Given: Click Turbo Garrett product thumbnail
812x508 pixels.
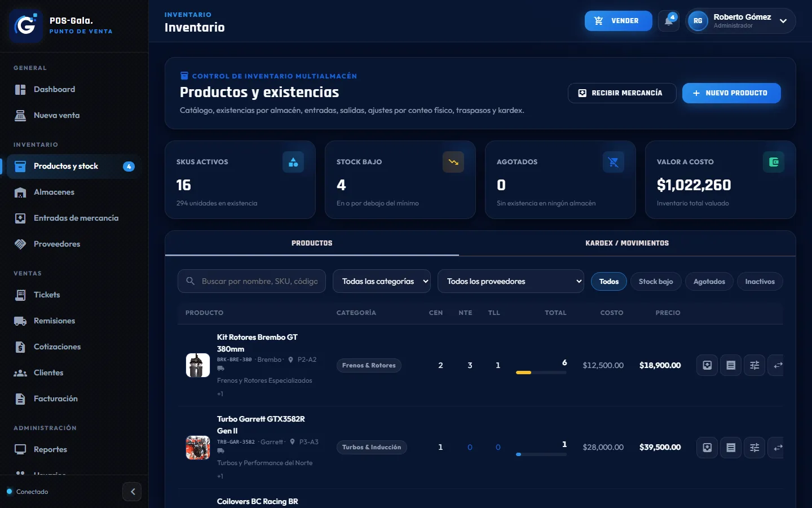Looking at the screenshot, I should coord(198,448).
